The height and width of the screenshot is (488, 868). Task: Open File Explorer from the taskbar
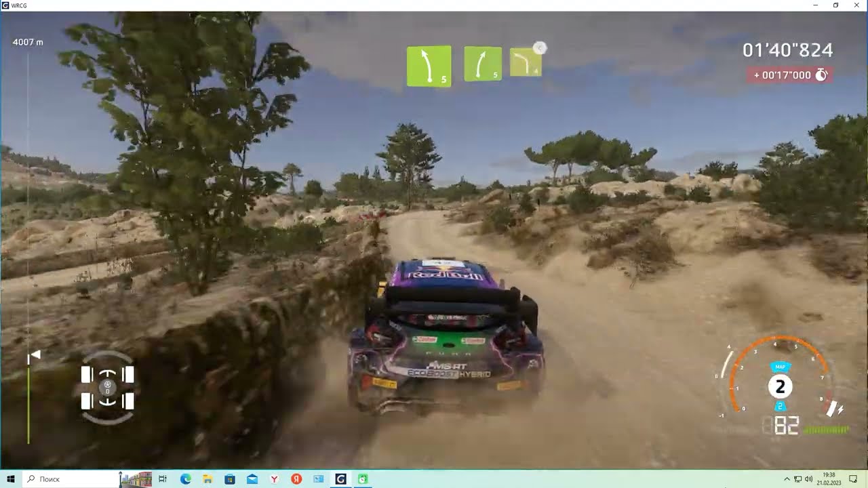[208, 479]
